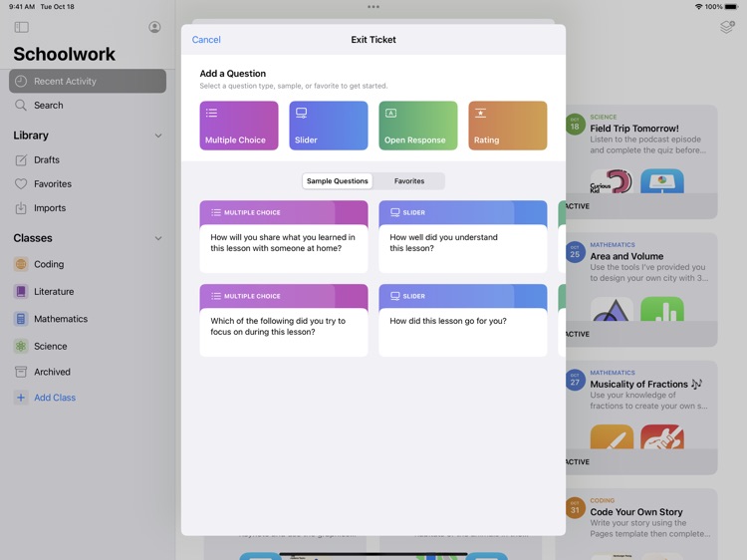Toggle the sidebar panel icon
The image size is (747, 560).
click(x=22, y=27)
